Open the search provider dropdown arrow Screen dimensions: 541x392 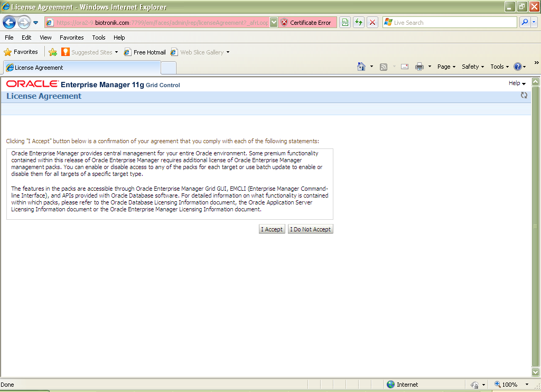[x=534, y=22]
